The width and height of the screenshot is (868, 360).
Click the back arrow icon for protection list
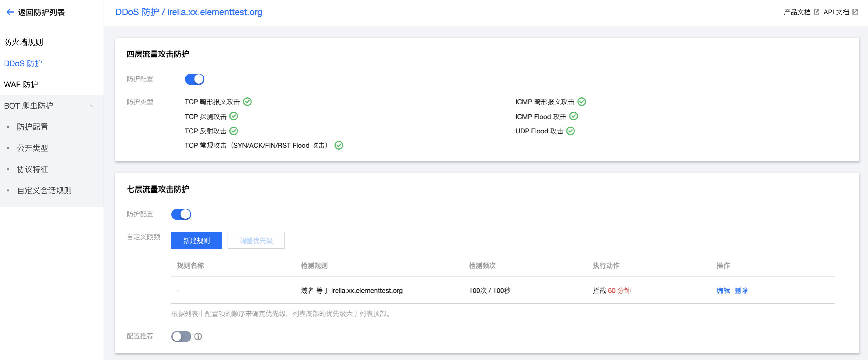tap(10, 12)
